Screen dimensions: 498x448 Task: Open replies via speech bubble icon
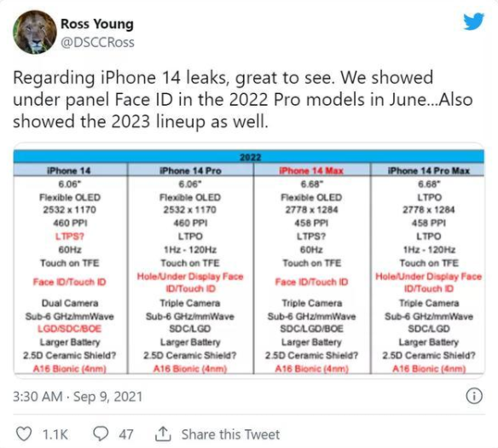click(x=101, y=434)
